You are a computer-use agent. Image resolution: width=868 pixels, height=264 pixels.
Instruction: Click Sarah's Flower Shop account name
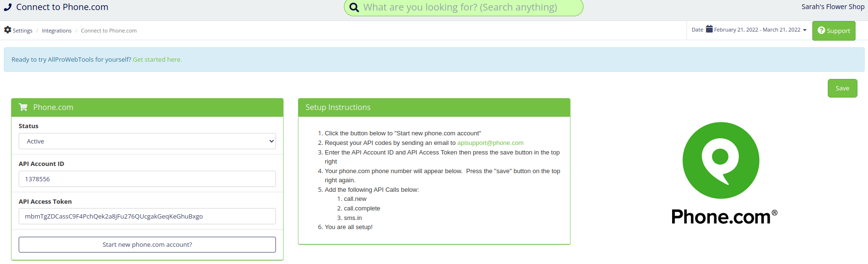point(833,7)
